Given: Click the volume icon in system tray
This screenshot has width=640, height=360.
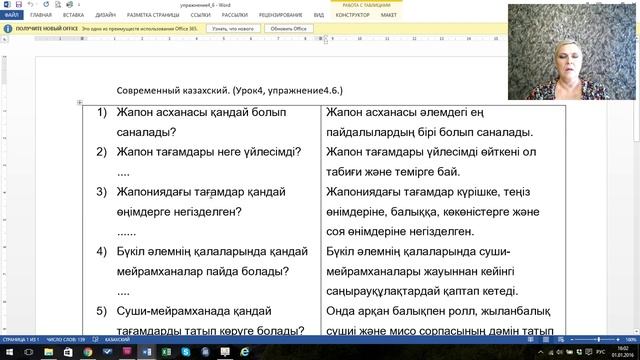Looking at the screenshot, I should [560, 352].
